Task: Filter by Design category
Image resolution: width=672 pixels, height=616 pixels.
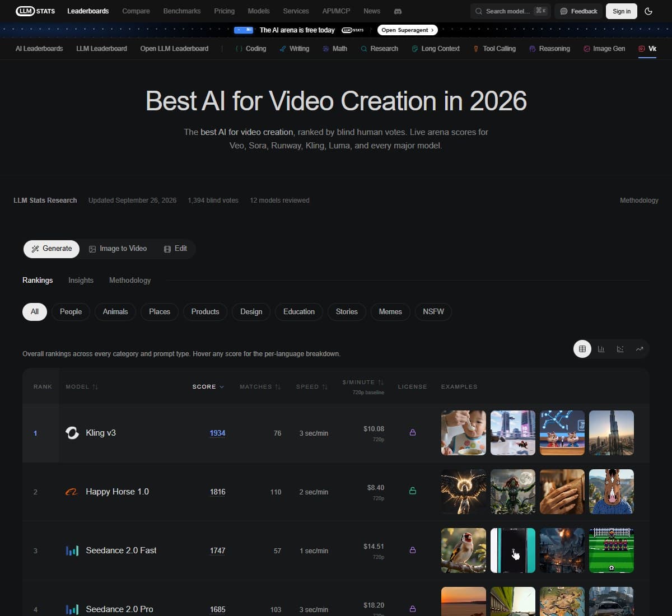Action: pos(251,311)
